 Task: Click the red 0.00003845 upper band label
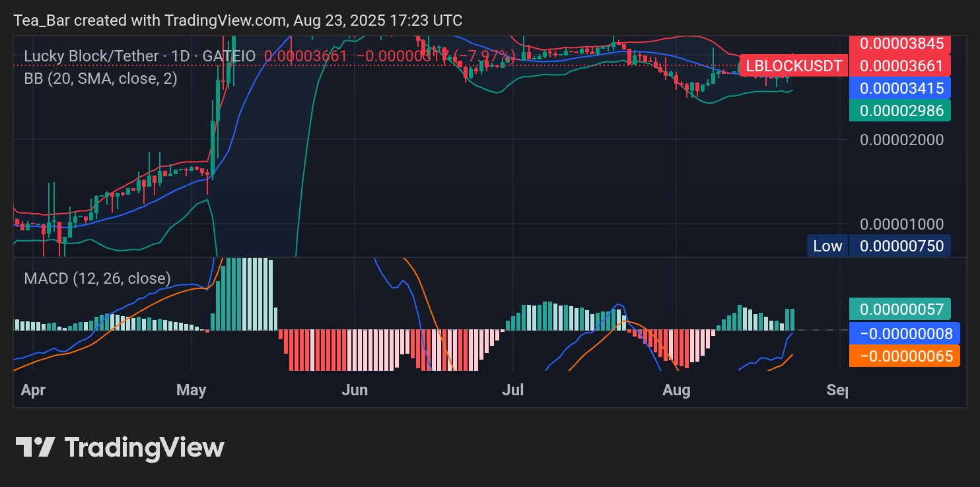(x=901, y=44)
